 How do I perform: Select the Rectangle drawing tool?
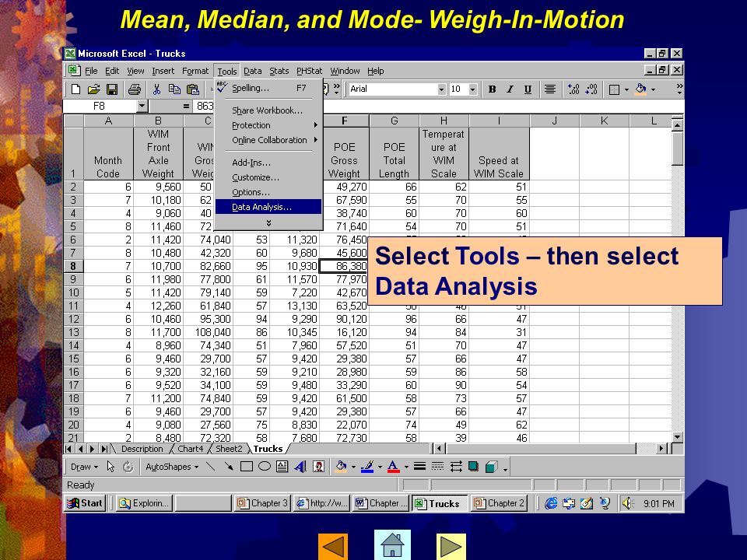tap(247, 467)
